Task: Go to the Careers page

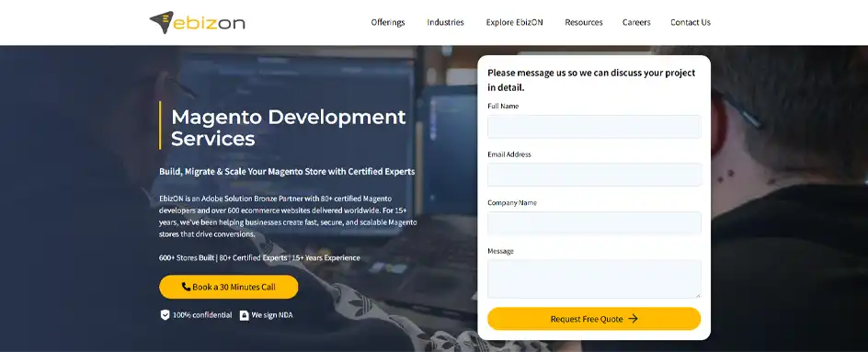Action: [x=636, y=23]
